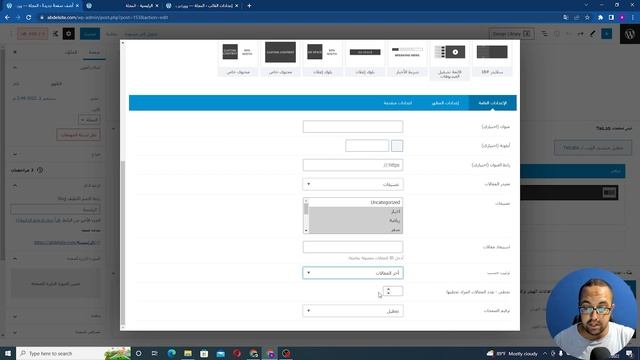Switch to the Block tab in sidebar
This screenshot has height=360, width=640.
(71, 52)
